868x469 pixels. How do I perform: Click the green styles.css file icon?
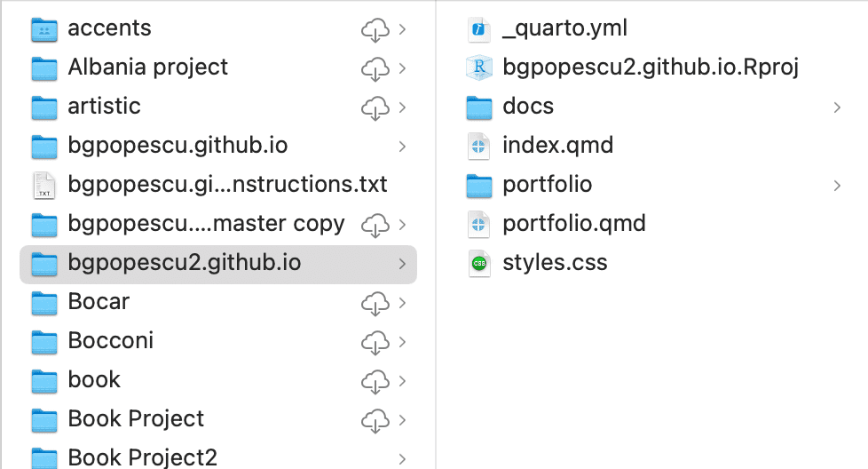point(479,263)
